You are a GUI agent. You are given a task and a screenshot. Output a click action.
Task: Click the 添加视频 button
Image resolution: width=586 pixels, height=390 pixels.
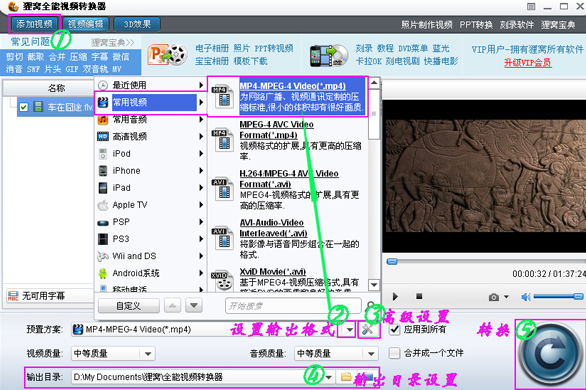34,24
